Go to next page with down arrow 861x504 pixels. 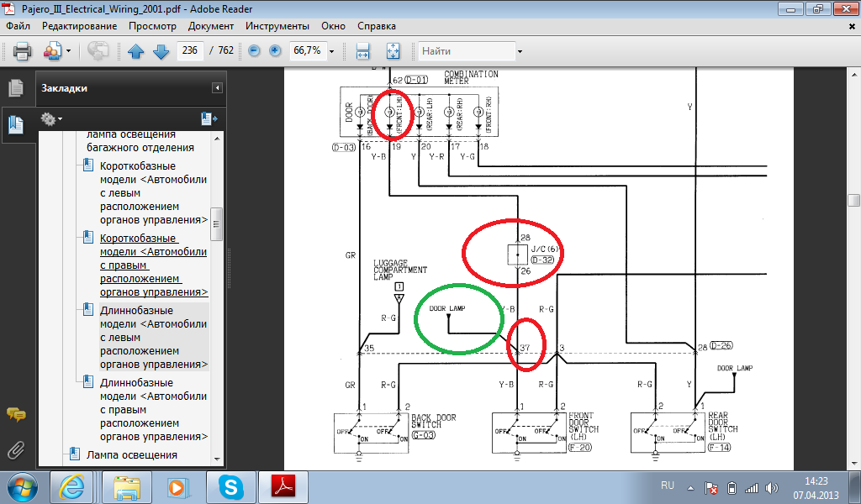(161, 51)
